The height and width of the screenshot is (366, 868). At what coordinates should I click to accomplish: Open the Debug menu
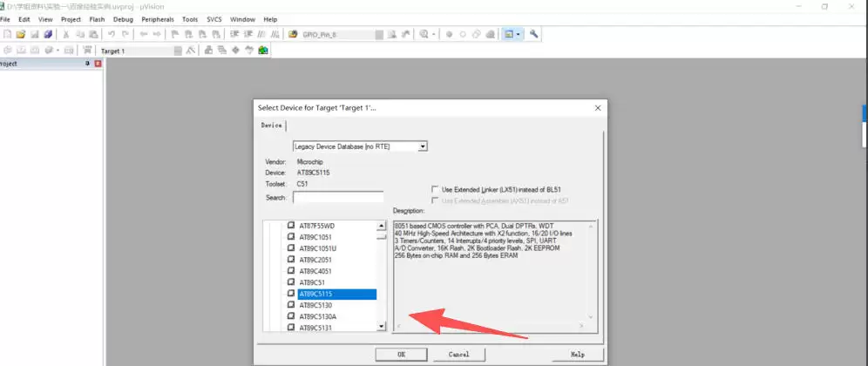click(123, 19)
